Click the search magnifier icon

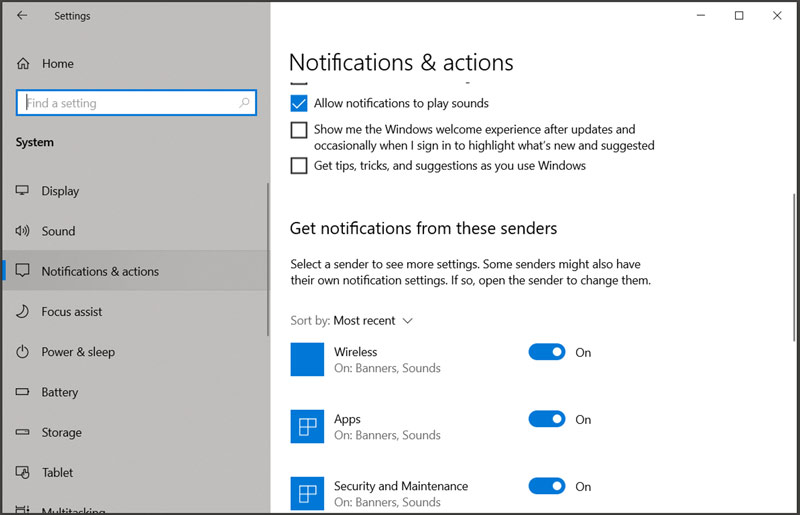244,103
